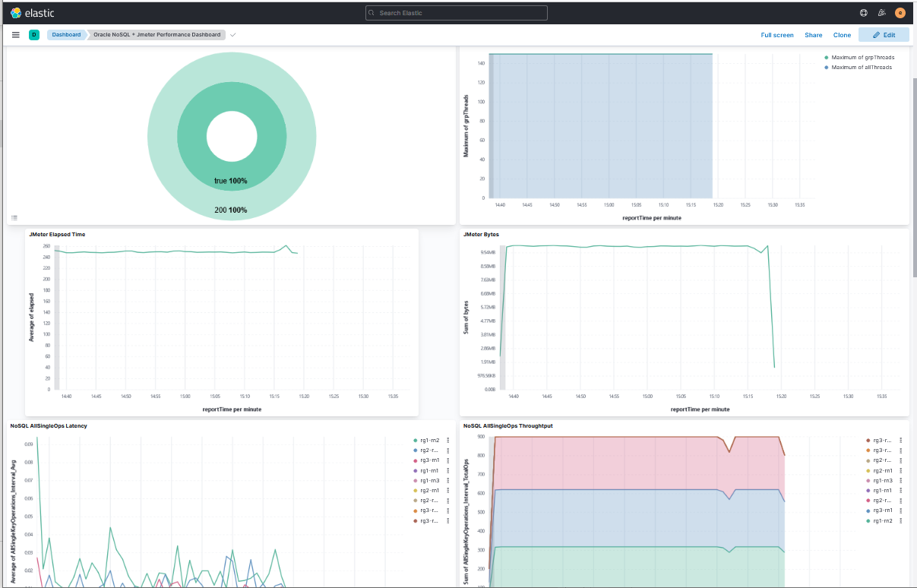Open options for rg1-rn2 in the Latency legend
Image resolution: width=917 pixels, height=588 pixels.
point(447,441)
